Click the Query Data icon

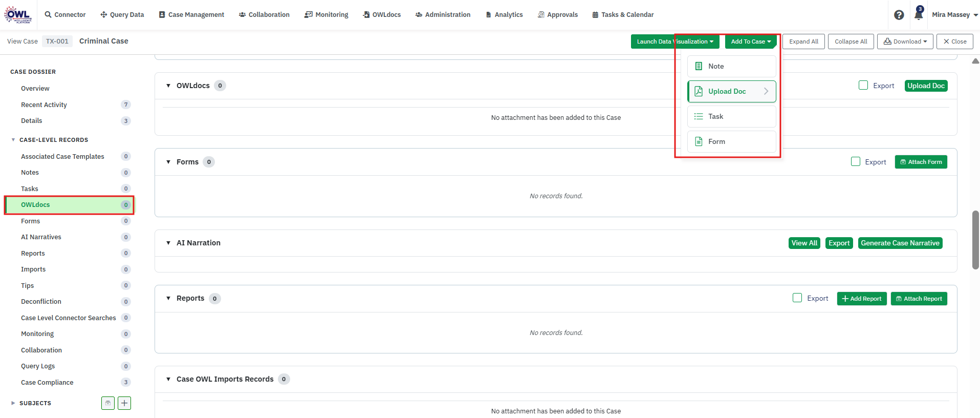coord(104,14)
